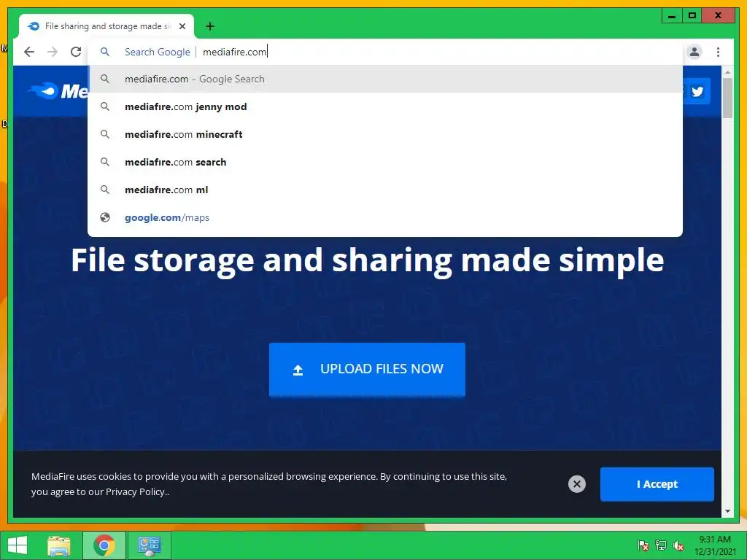Click the browser forward arrow

[53, 52]
